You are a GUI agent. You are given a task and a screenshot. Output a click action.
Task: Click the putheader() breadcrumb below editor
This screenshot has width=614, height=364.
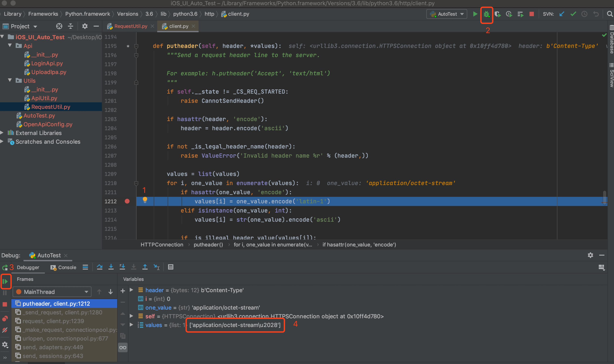[x=208, y=245]
